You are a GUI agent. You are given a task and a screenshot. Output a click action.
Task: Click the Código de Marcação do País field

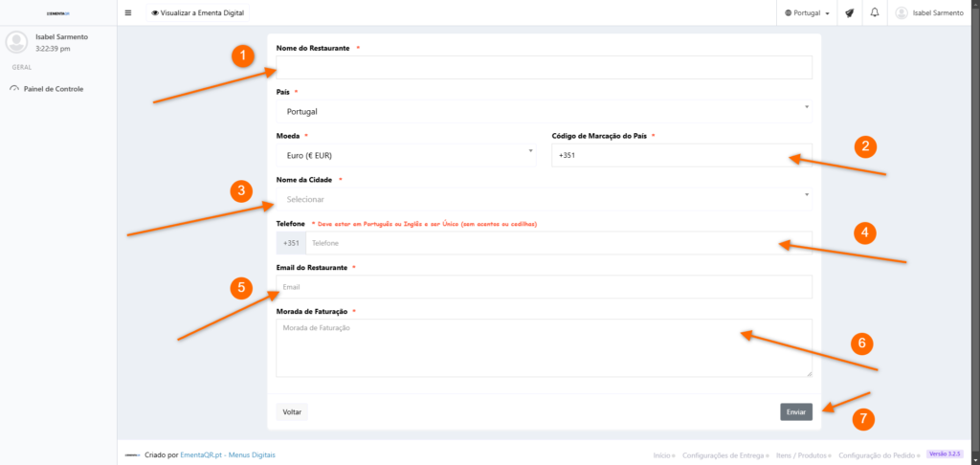(681, 155)
